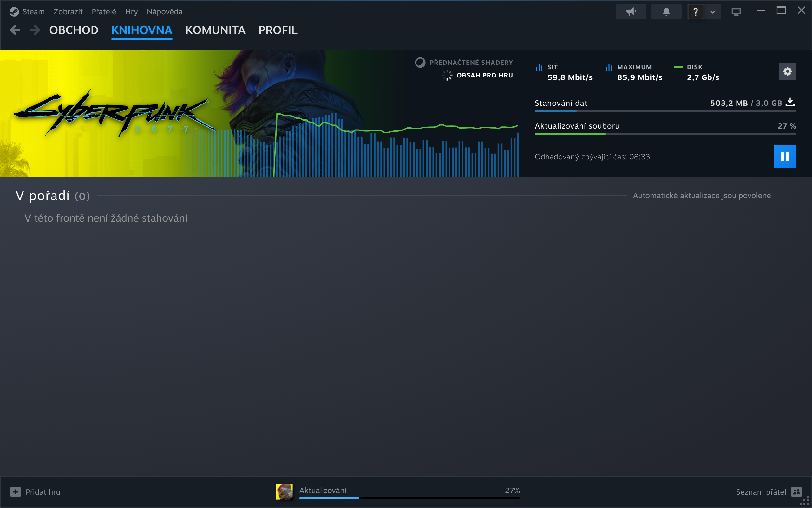This screenshot has width=812, height=508.
Task: Minimize the Steam window
Action: (x=761, y=11)
